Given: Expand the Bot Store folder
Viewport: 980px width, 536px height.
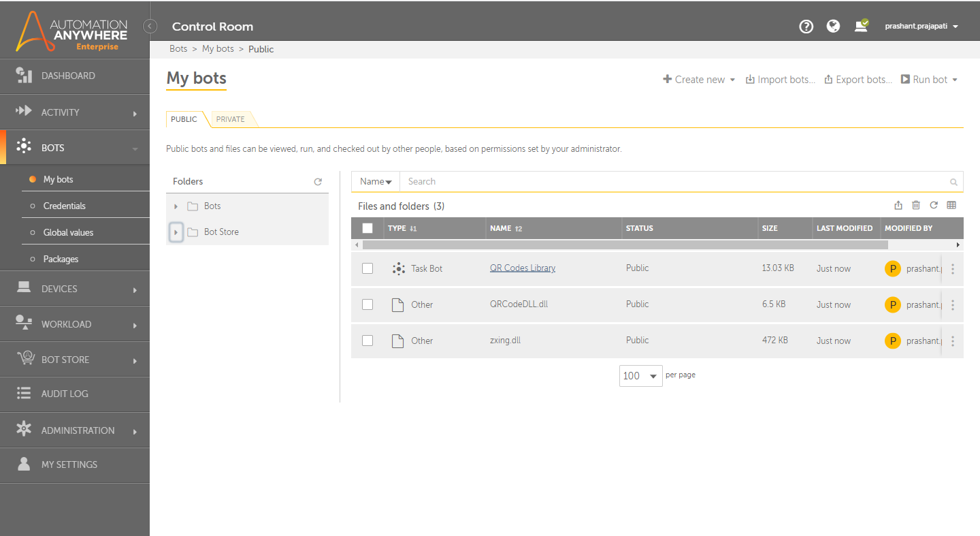Looking at the screenshot, I should pyautogui.click(x=176, y=232).
